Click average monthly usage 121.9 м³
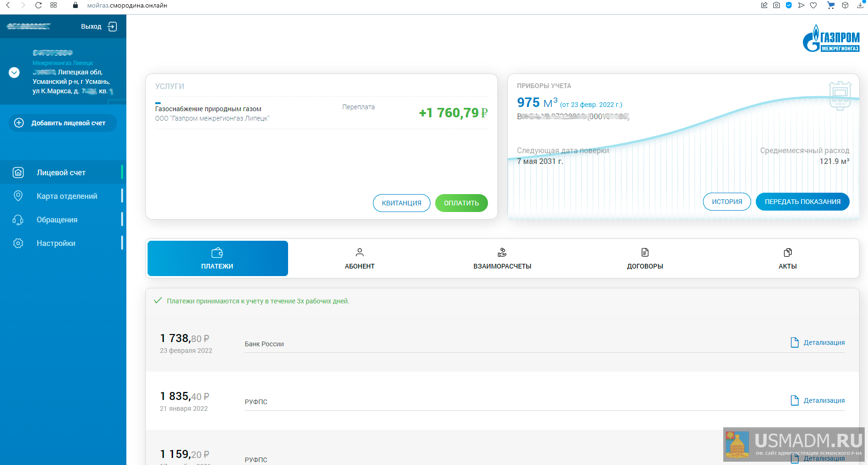This screenshot has height=465, width=868. (834, 161)
